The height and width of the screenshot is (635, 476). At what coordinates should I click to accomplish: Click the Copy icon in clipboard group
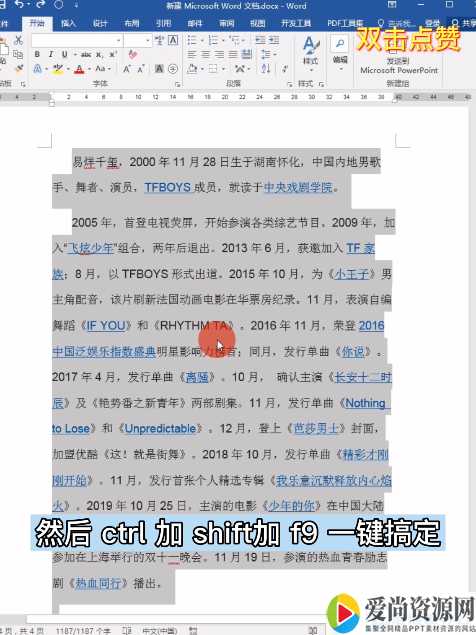18,55
